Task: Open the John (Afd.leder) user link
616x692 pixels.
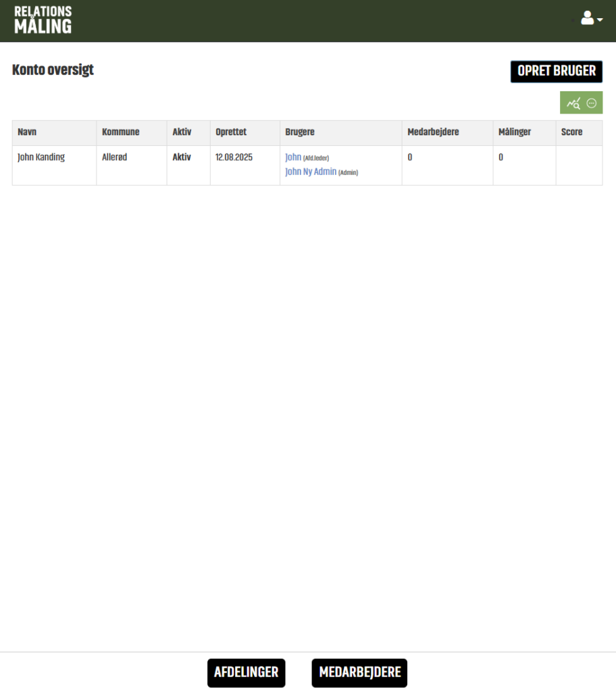Action: pyautogui.click(x=293, y=157)
